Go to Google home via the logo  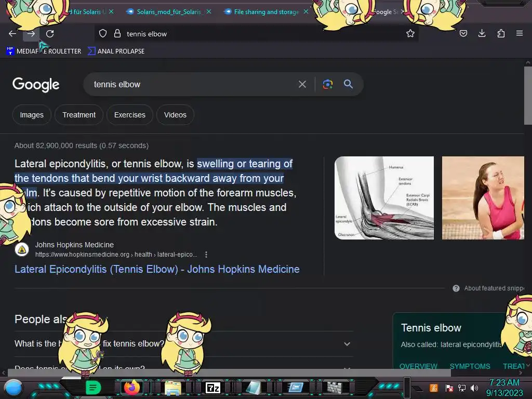(36, 85)
